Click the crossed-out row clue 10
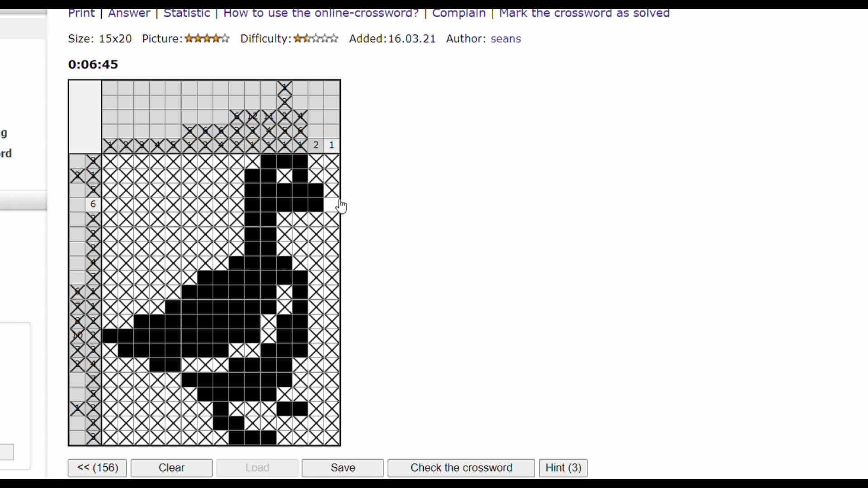The height and width of the screenshot is (488, 868). click(77, 335)
